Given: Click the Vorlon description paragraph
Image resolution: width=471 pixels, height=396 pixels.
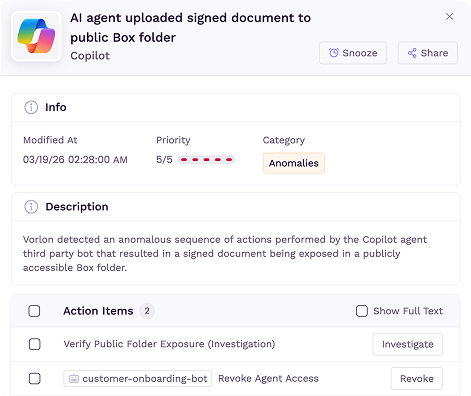Looking at the screenshot, I should pyautogui.click(x=225, y=254).
